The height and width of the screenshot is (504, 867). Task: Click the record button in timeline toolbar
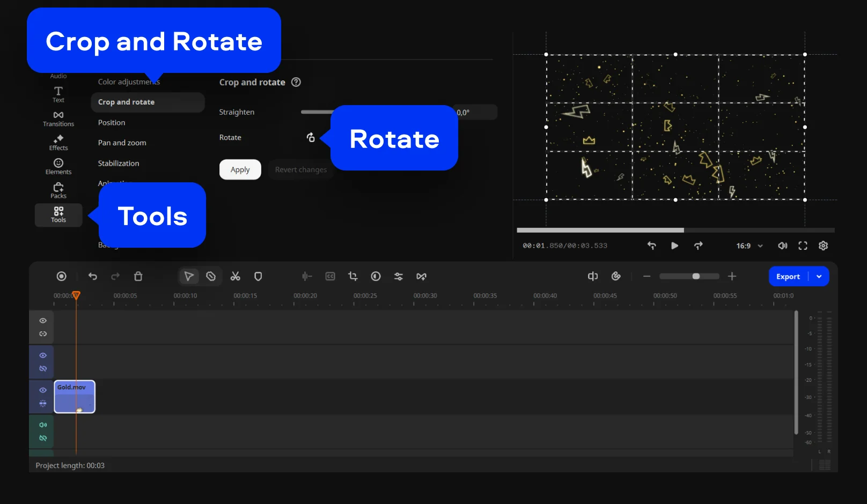tap(62, 277)
